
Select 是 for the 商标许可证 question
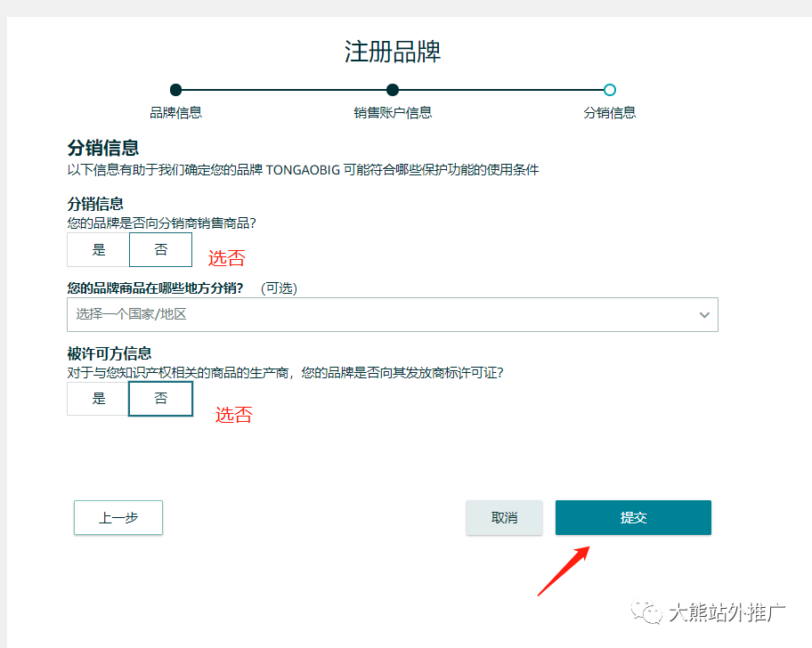pyautogui.click(x=97, y=399)
